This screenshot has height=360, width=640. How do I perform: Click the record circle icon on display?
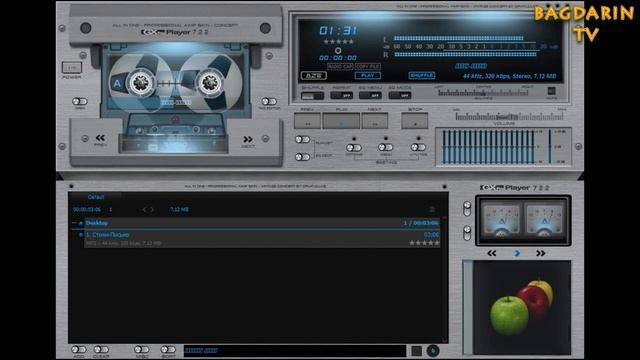(338, 51)
